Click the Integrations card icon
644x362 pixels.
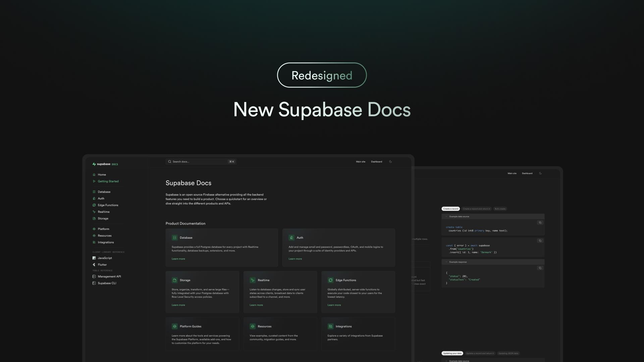coord(330,326)
